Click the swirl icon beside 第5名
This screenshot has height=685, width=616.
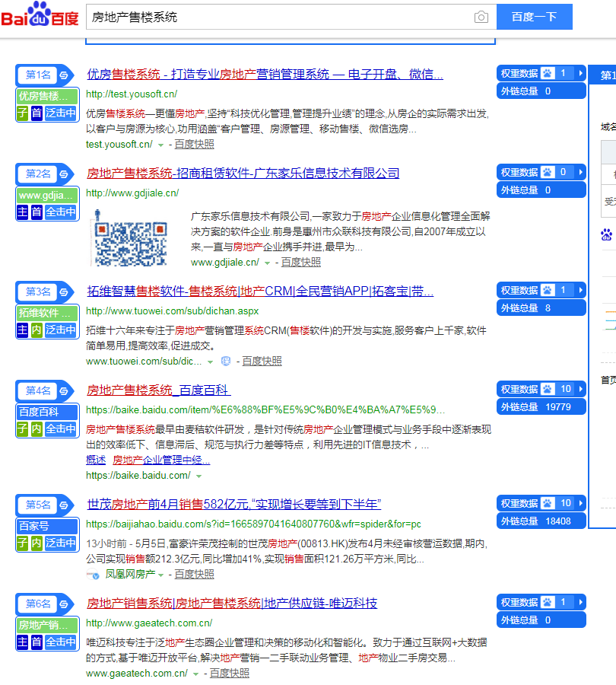point(64,505)
